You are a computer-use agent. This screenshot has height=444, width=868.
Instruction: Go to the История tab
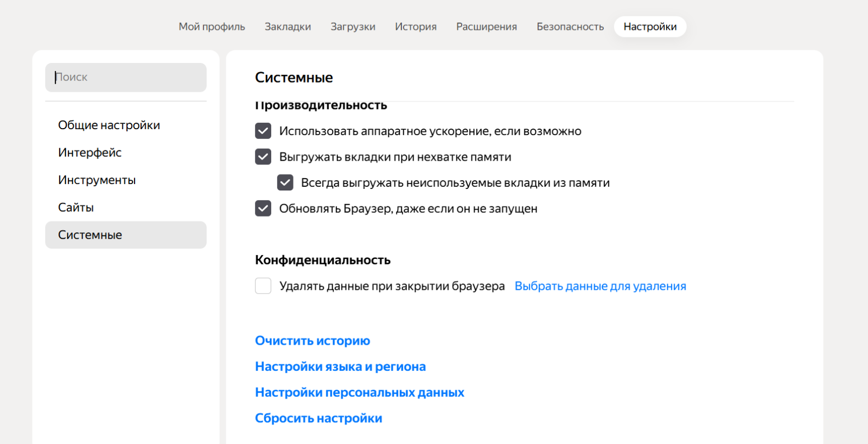[x=416, y=27]
